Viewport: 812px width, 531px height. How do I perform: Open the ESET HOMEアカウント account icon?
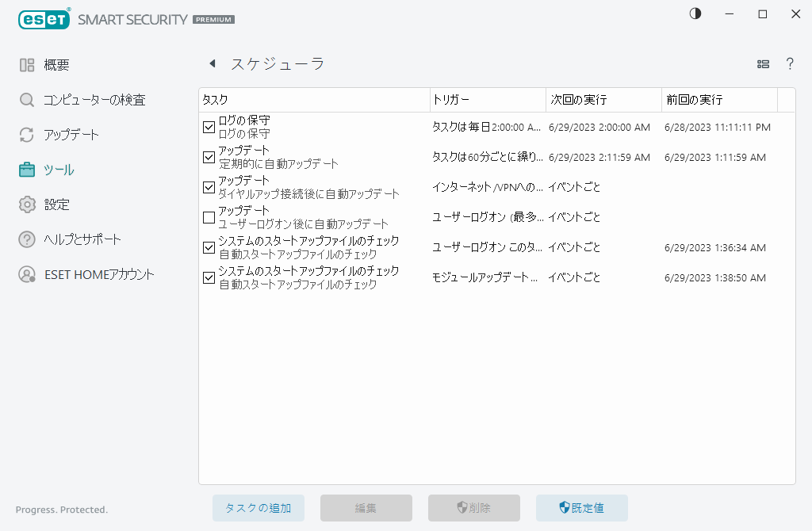pyautogui.click(x=26, y=274)
